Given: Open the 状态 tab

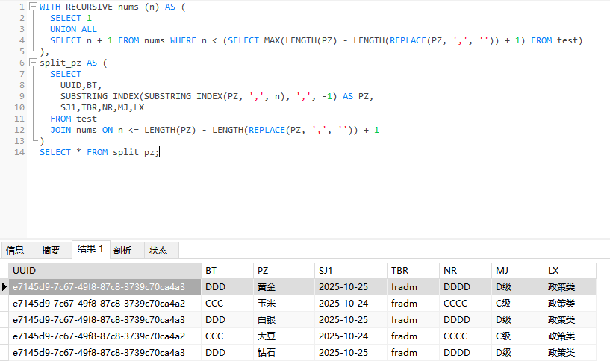Looking at the screenshot, I should (x=158, y=251).
